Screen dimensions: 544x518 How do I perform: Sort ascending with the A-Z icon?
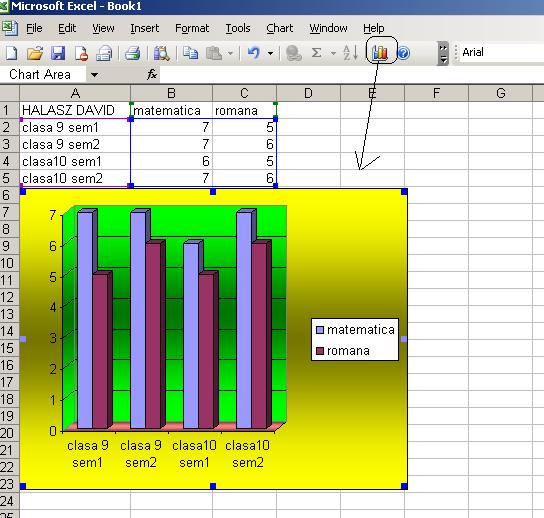350,53
